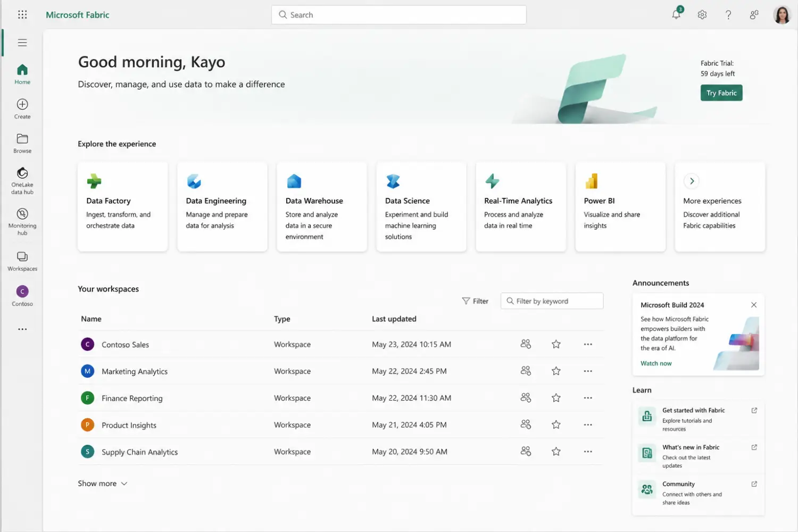798x532 pixels.
Task: Click the Watch now link
Action: point(656,363)
